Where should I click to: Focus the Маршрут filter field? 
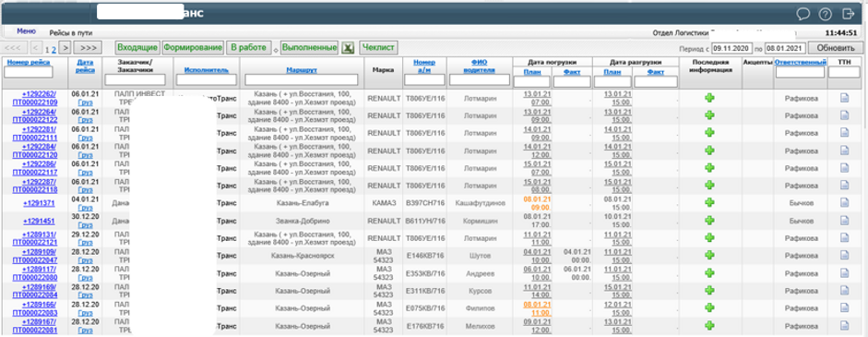coord(300,80)
